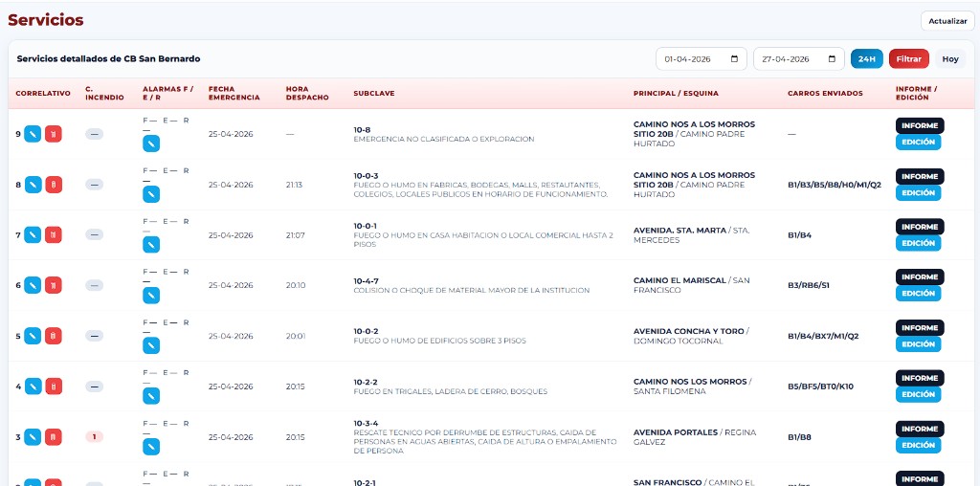Edit alarms F/E/R for service 4
Screen dimensions: 980x486
click(151, 396)
